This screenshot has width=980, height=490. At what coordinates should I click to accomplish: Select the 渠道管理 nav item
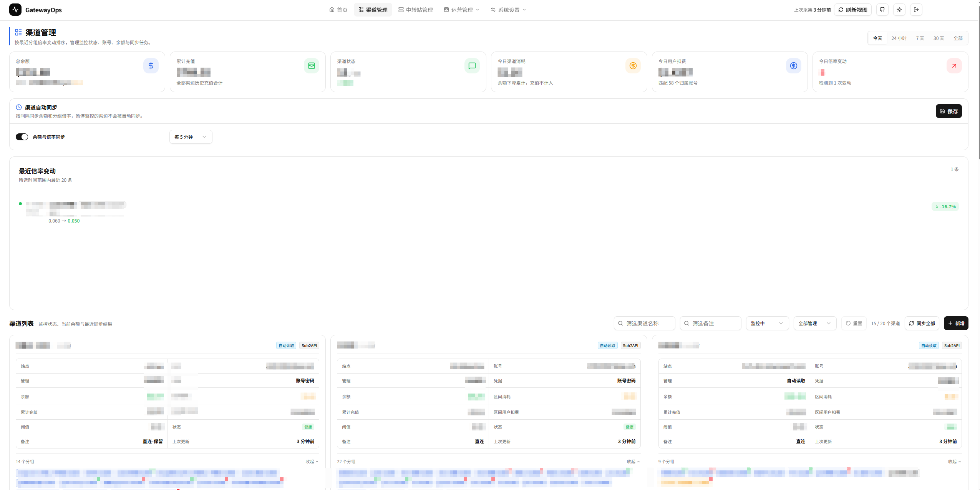[373, 10]
